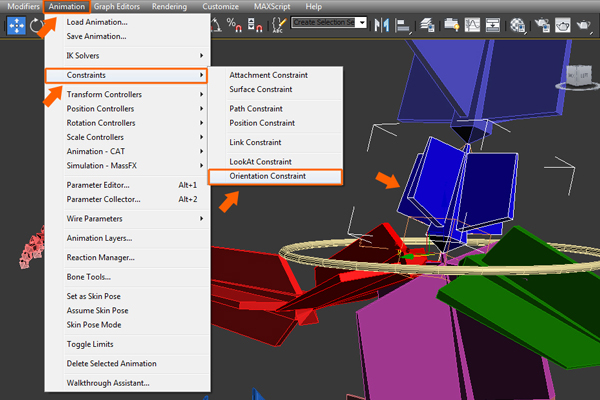
Task: Toggle Skin Pose Mode menu entry
Action: 127,325
